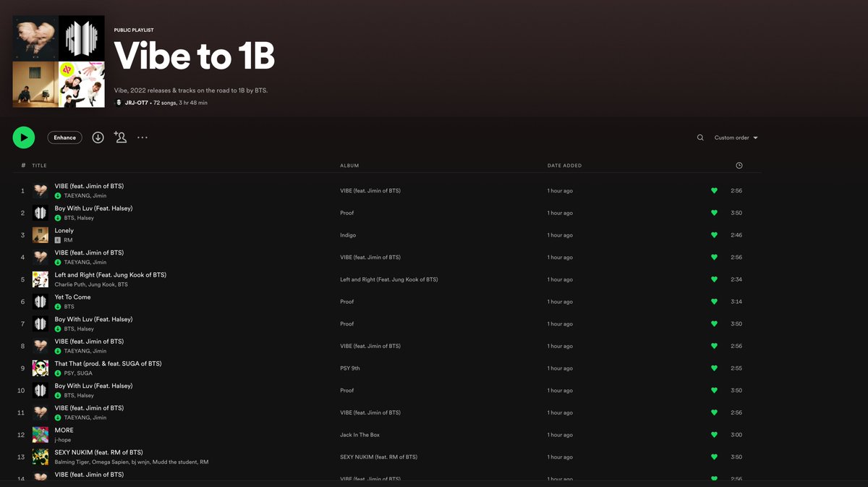Unlike That That via its heart icon
This screenshot has width=868, height=487.
pyautogui.click(x=714, y=368)
